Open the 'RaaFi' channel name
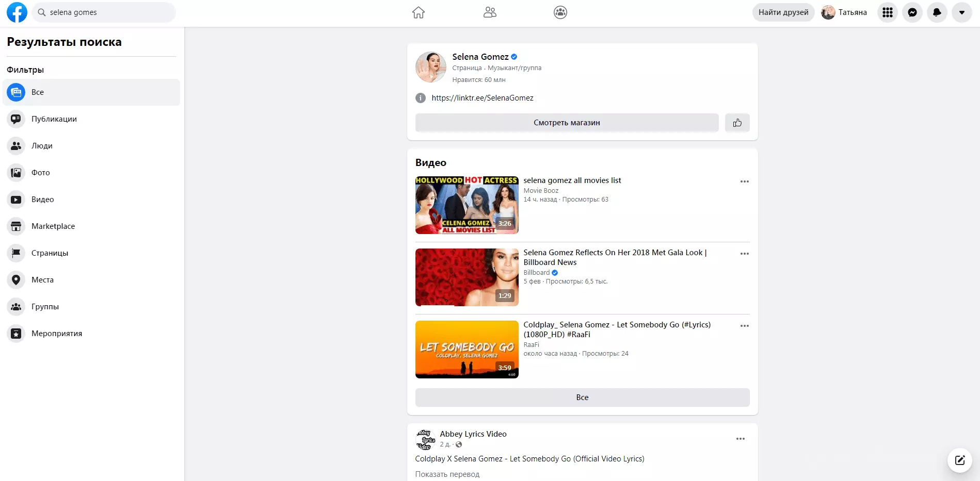Viewport: 980px width, 481px height. click(532, 345)
